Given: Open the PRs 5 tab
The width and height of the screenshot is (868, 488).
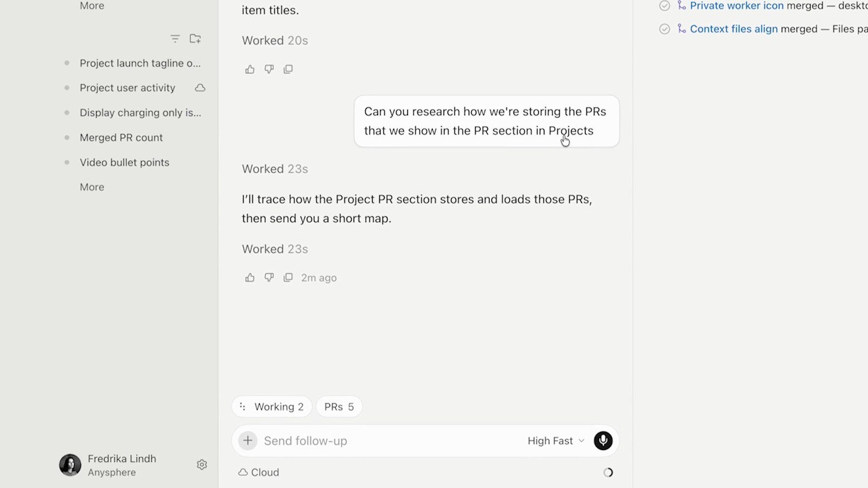Looking at the screenshot, I should [x=339, y=407].
